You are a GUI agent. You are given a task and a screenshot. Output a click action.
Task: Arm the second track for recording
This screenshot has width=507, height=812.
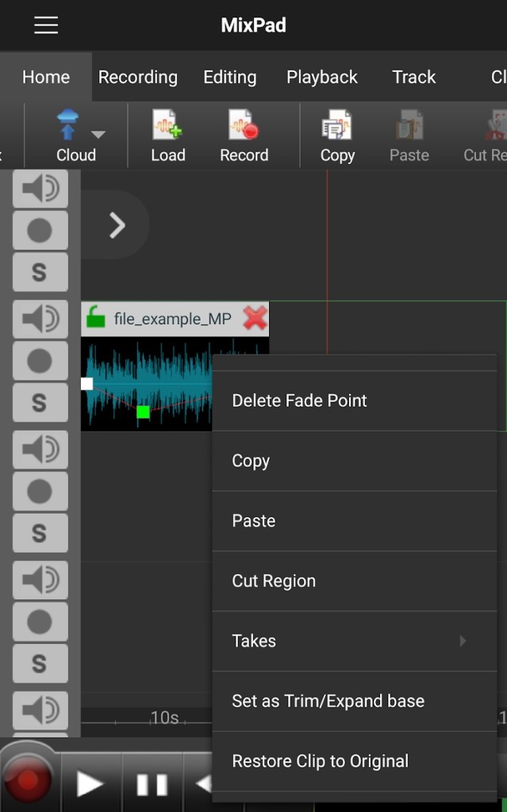(x=40, y=362)
